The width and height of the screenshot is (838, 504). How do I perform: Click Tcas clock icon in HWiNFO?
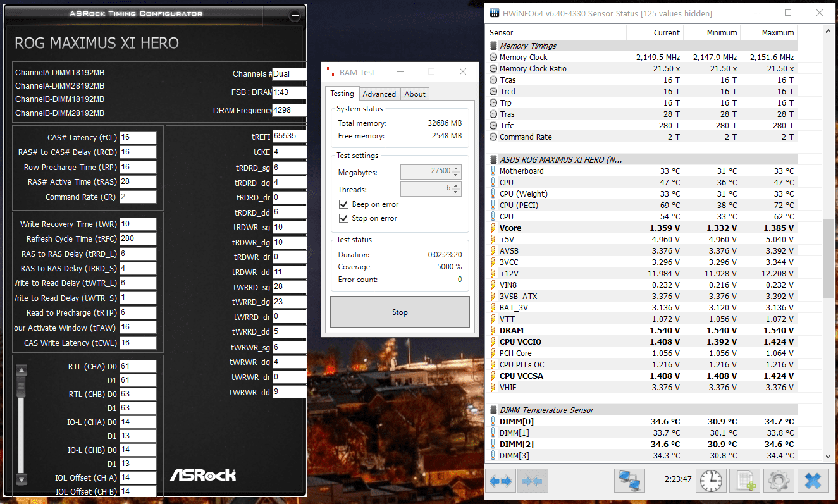pos(493,80)
